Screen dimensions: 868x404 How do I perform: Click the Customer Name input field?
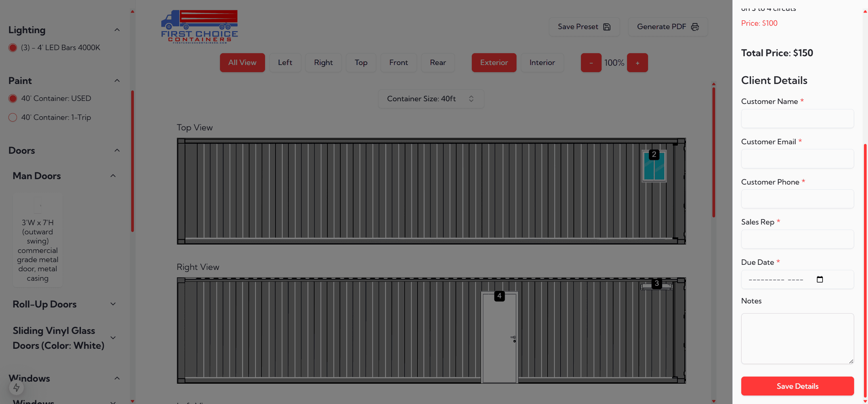pos(797,119)
